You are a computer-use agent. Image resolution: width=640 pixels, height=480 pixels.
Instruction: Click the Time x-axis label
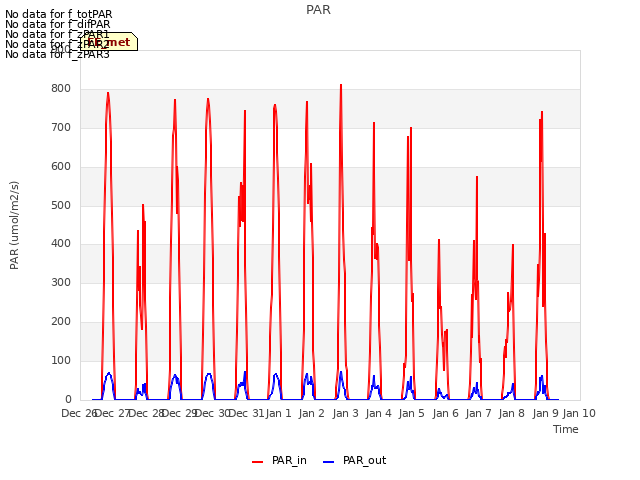[x=566, y=429]
